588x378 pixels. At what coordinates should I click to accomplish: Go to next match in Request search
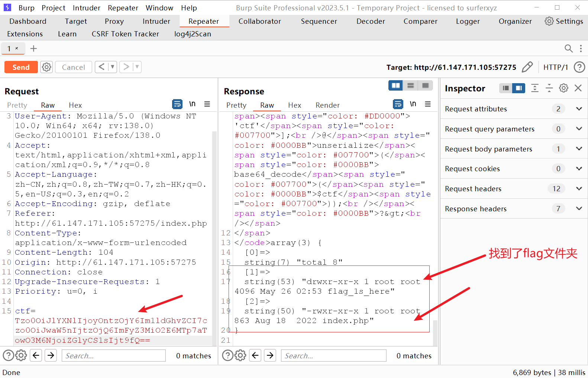coord(51,355)
